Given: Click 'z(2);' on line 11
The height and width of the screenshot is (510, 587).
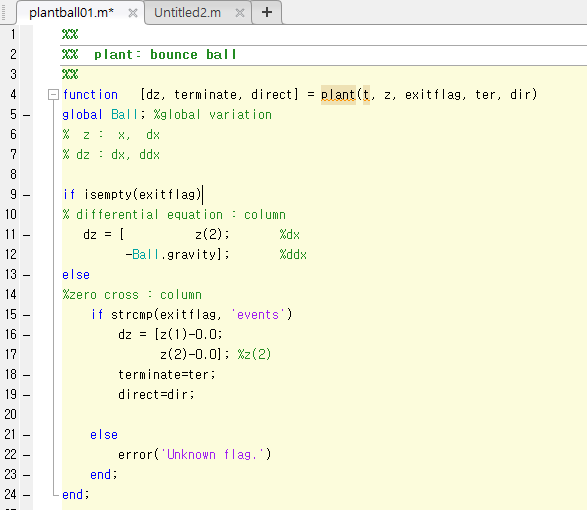Looking at the screenshot, I should point(212,235).
